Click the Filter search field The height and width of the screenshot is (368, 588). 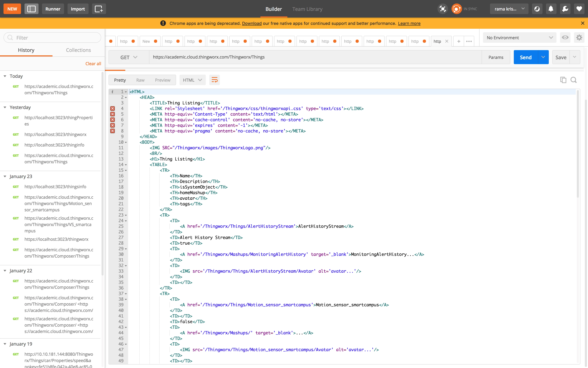[52, 38]
